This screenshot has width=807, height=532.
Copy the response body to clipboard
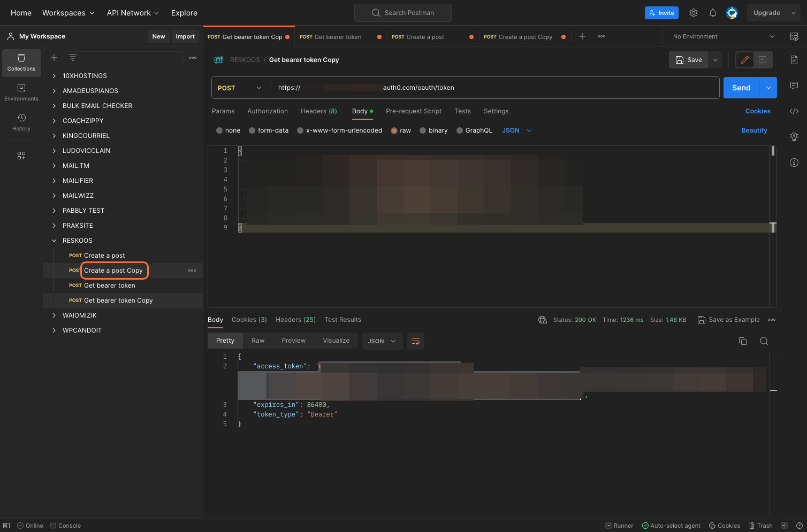click(743, 341)
